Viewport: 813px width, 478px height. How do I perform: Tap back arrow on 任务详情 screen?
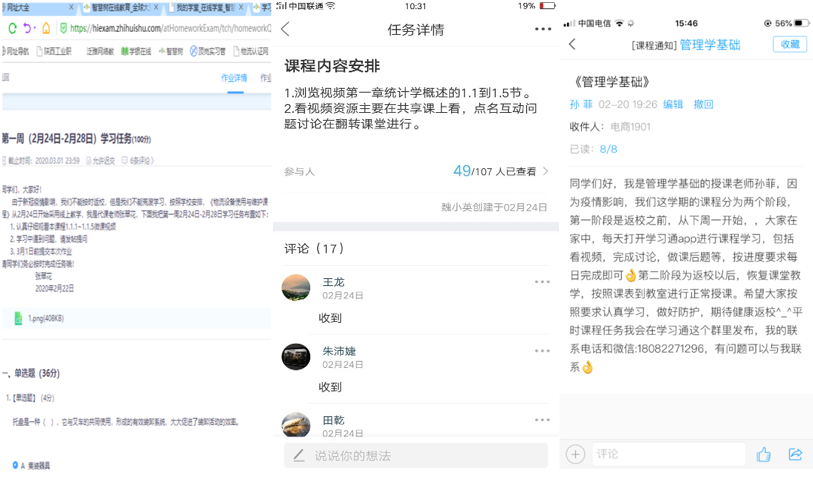click(286, 29)
